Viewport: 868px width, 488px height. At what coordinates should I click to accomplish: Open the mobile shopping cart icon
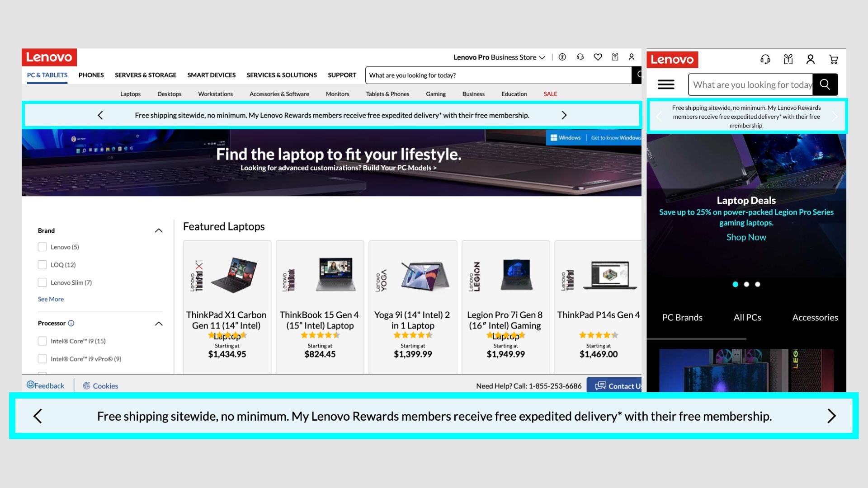click(x=834, y=59)
